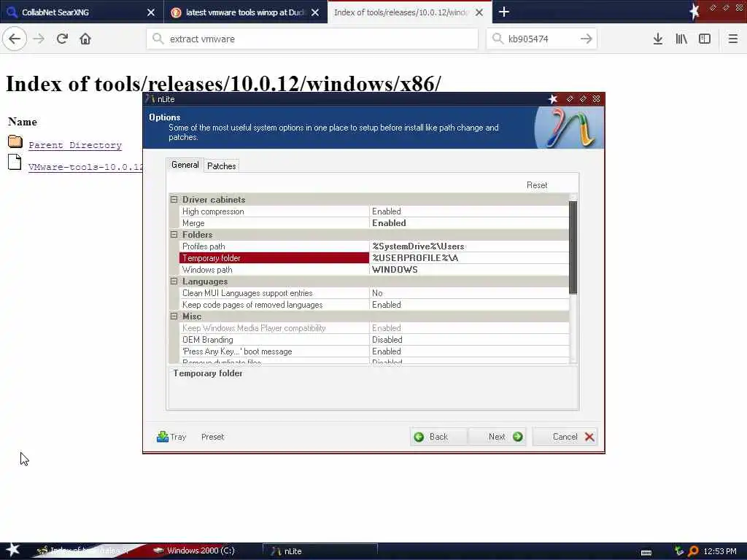Viewport: 747px width, 560px height.
Task: Click the Merge Enabled value
Action: (x=469, y=223)
